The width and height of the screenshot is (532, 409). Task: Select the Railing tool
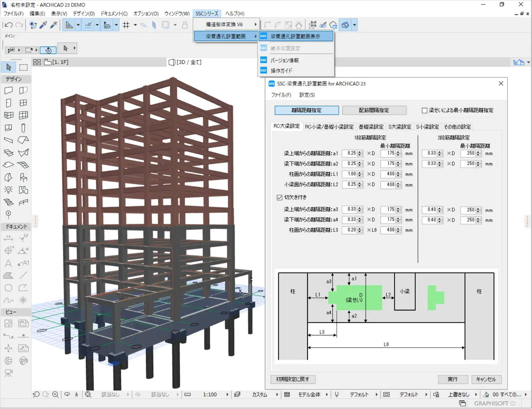[x=23, y=202]
